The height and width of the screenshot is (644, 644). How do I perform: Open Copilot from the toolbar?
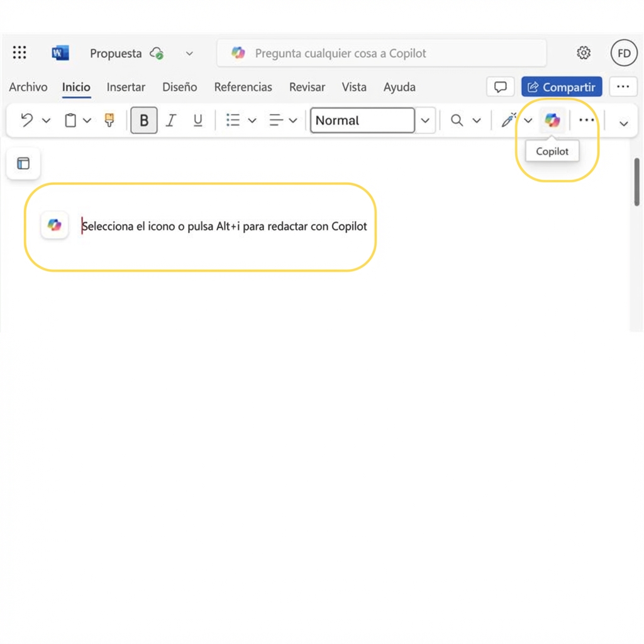[552, 120]
